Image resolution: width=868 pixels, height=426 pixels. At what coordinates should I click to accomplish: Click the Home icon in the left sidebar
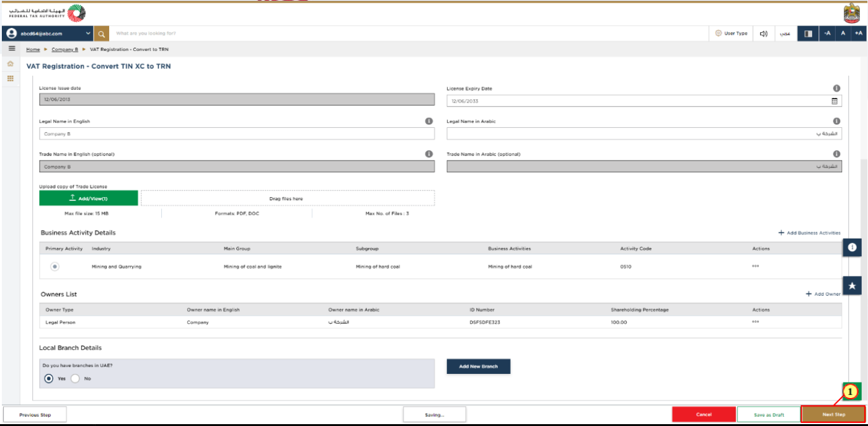click(11, 64)
